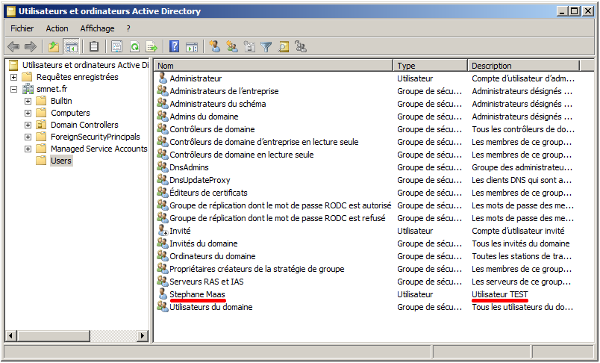This screenshot has width=600, height=363.
Task: Select the Administrateurs du schéma row
Action: pyautogui.click(x=218, y=104)
